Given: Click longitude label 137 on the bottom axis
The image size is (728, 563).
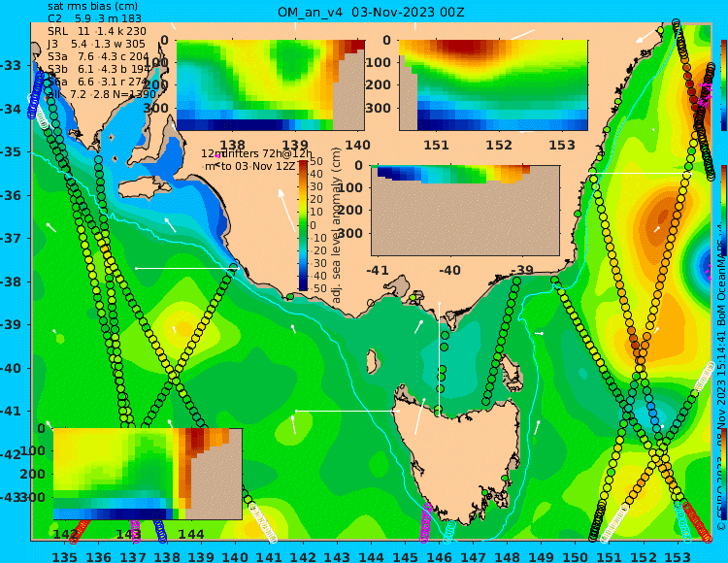Looking at the screenshot, I should pyautogui.click(x=133, y=556).
